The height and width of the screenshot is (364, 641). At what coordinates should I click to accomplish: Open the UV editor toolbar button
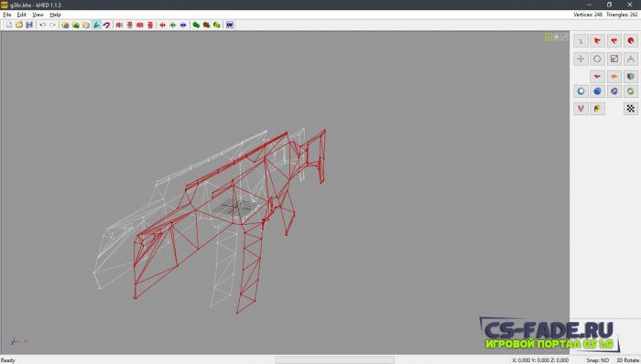[x=230, y=25]
